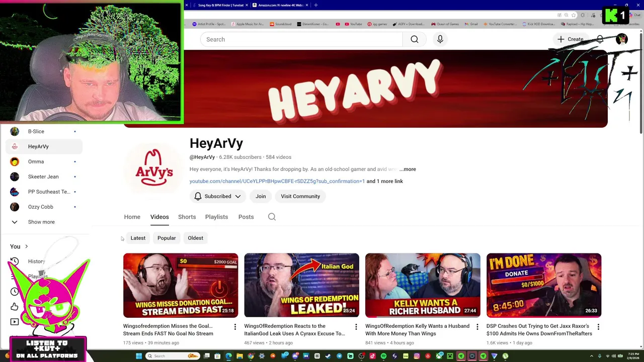Play the I'm Done Donate thumbnail video

[544, 285]
